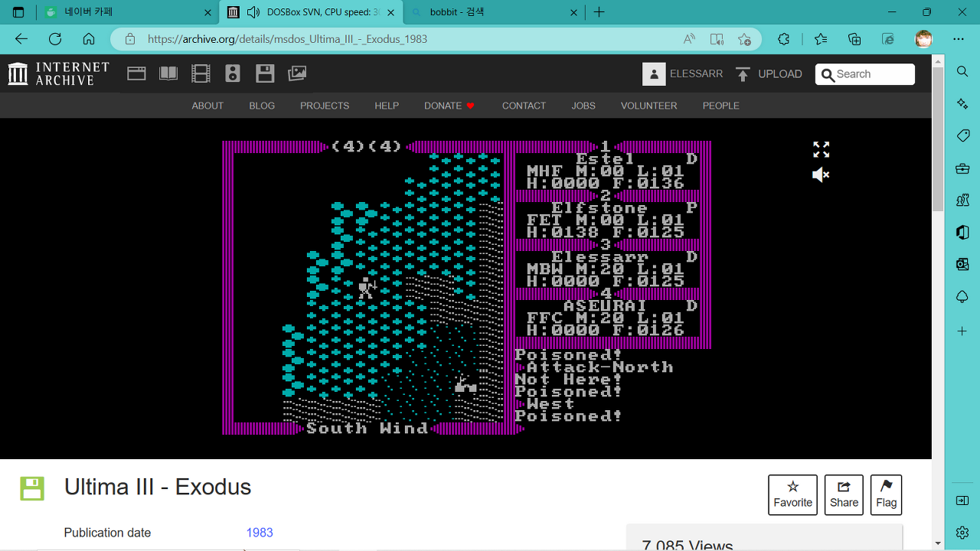Image resolution: width=980 pixels, height=551 pixels.
Task: Close the 네이버 카페 tab
Action: coord(207,12)
